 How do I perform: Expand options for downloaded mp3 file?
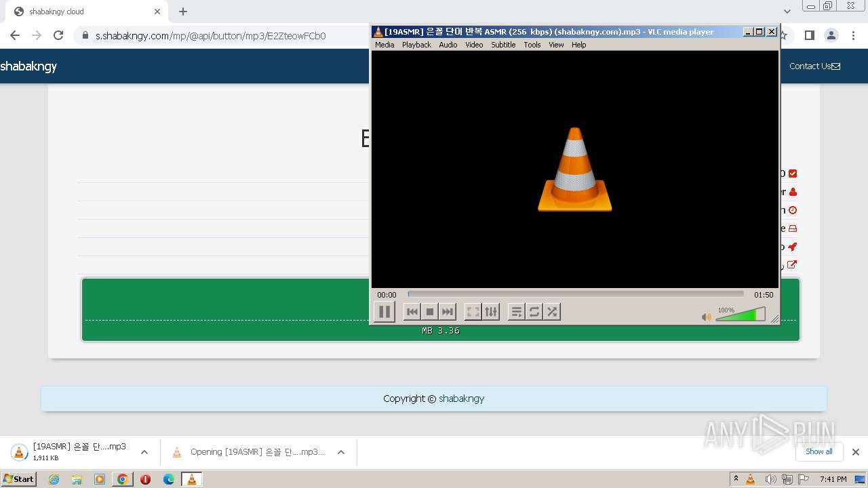[x=144, y=452]
